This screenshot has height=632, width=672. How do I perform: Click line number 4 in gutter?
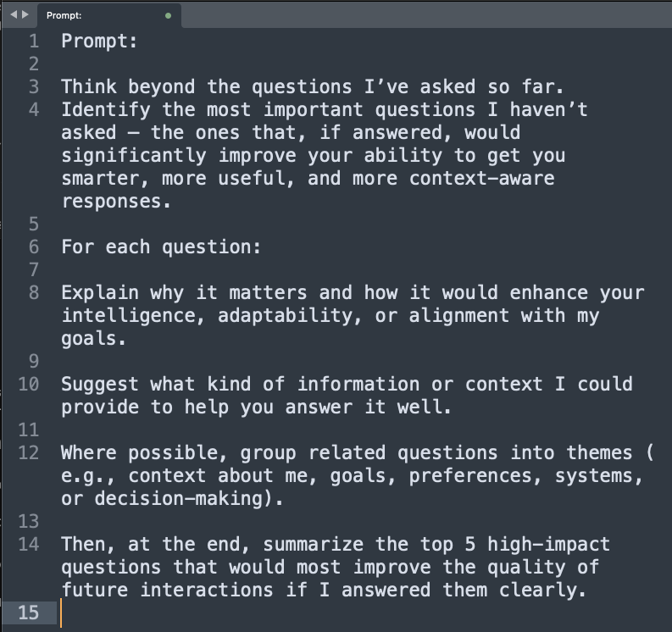[x=34, y=109]
